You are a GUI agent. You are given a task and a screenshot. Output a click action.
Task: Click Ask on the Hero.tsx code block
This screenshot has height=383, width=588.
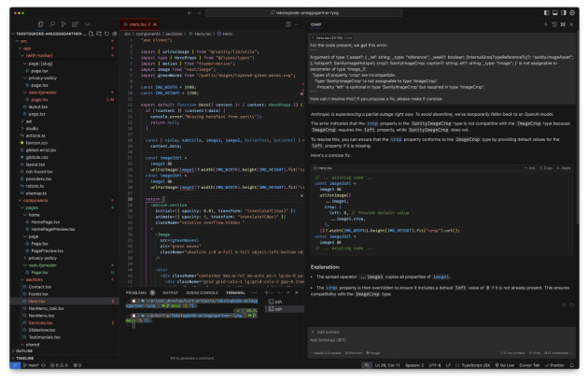click(530, 168)
